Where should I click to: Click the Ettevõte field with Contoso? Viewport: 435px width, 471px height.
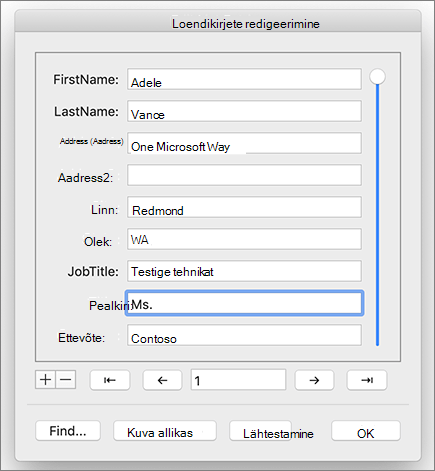[244, 335]
